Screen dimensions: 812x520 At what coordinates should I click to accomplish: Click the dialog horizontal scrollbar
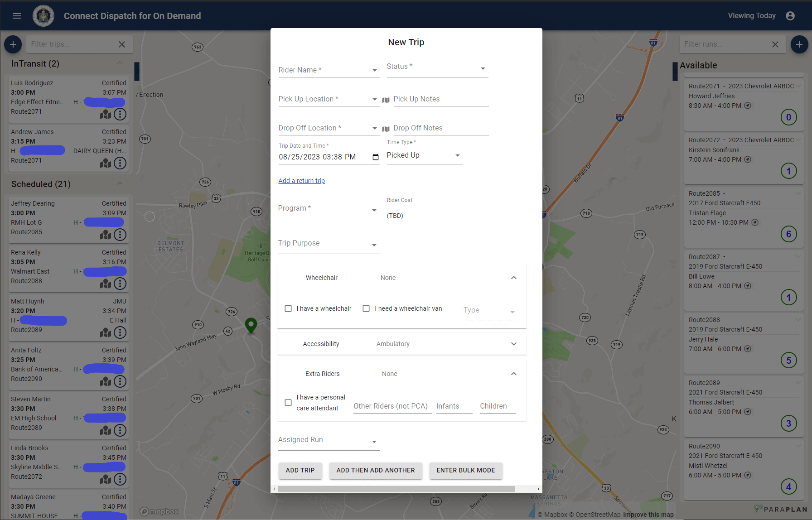(x=396, y=489)
